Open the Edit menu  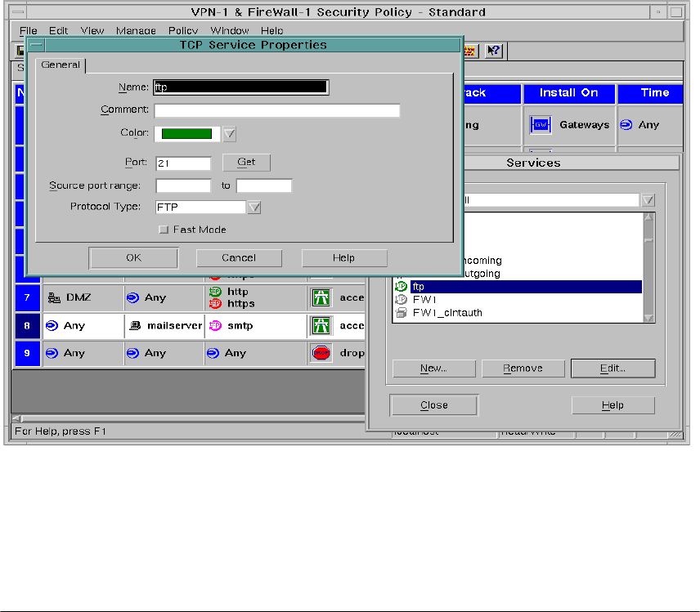pyautogui.click(x=59, y=31)
